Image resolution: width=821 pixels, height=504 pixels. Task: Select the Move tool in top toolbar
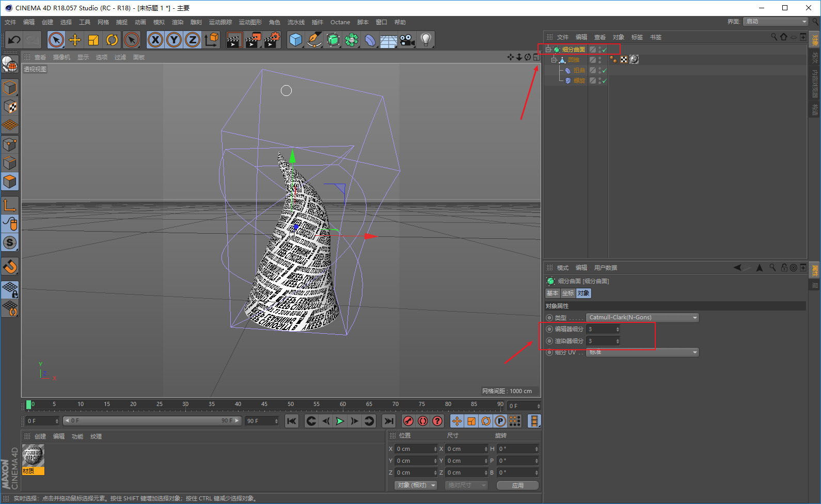tap(75, 40)
